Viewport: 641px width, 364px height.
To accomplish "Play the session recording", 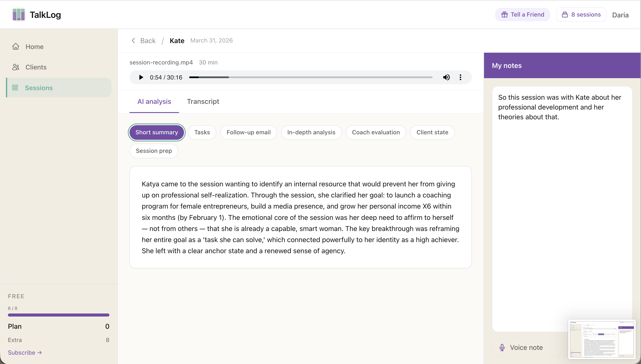I will 141,77.
